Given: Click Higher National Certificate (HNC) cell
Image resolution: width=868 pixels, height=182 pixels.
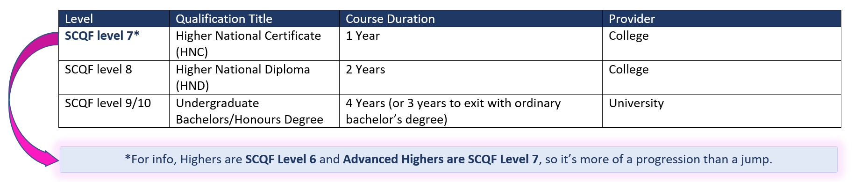Looking at the screenshot, I should tap(254, 44).
